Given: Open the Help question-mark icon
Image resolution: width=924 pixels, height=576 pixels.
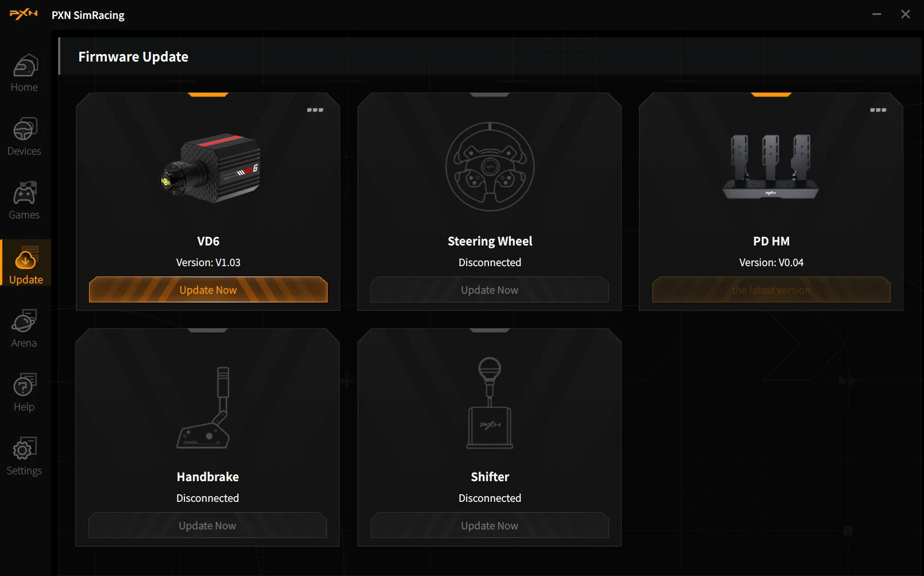Looking at the screenshot, I should point(25,385).
